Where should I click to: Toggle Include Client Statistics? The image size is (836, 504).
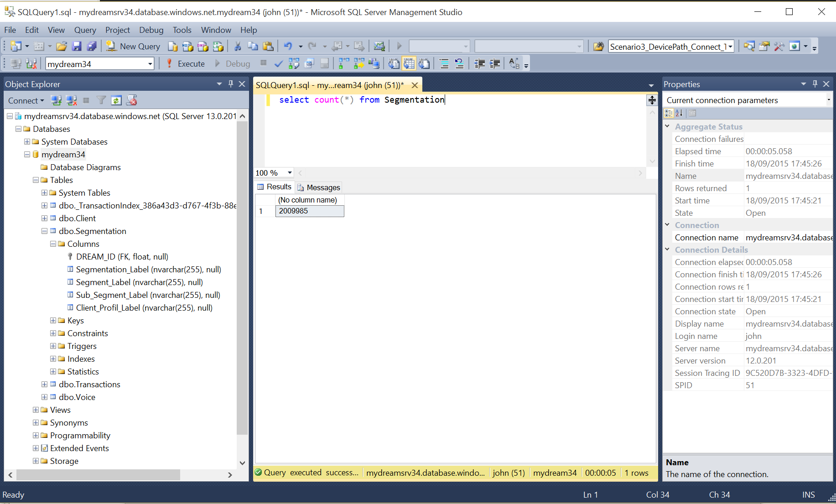[x=374, y=63]
